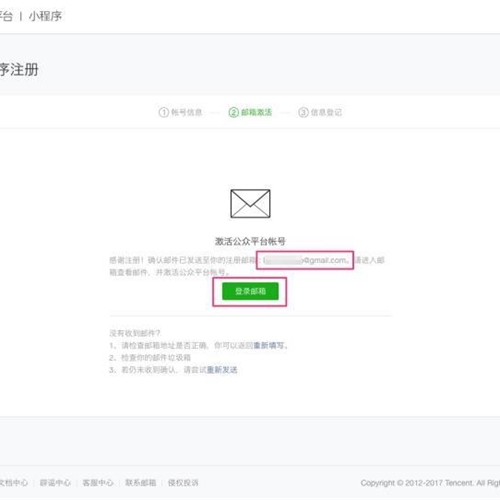This screenshot has height=500, width=500.
Task: Click the 激活公众平台帐号 heading
Action: tap(250, 241)
